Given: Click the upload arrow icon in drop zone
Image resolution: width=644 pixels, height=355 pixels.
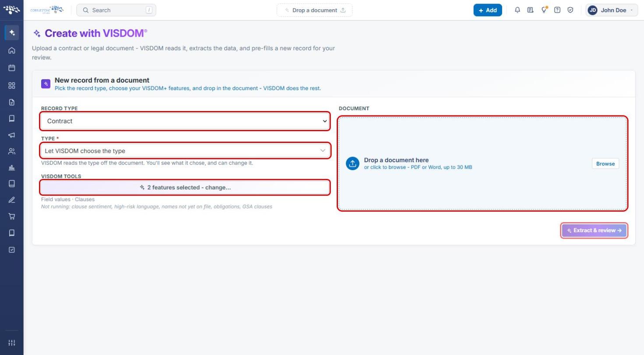Looking at the screenshot, I should click(x=352, y=164).
